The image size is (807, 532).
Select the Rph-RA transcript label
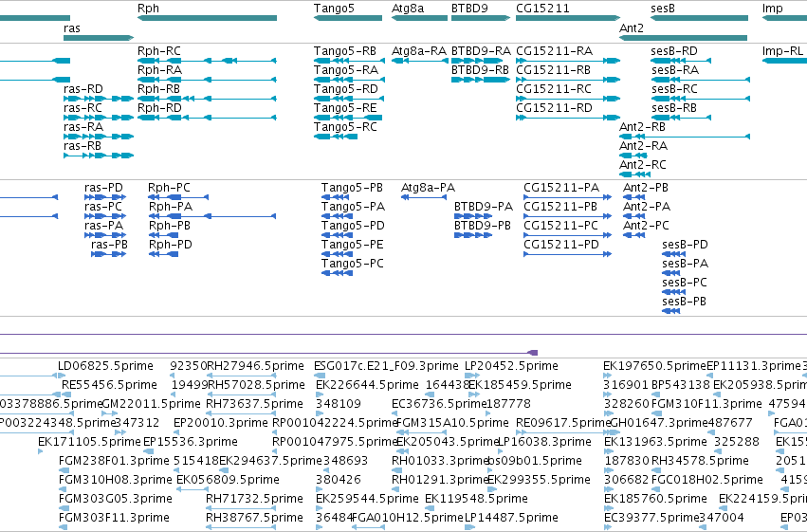coord(159,70)
